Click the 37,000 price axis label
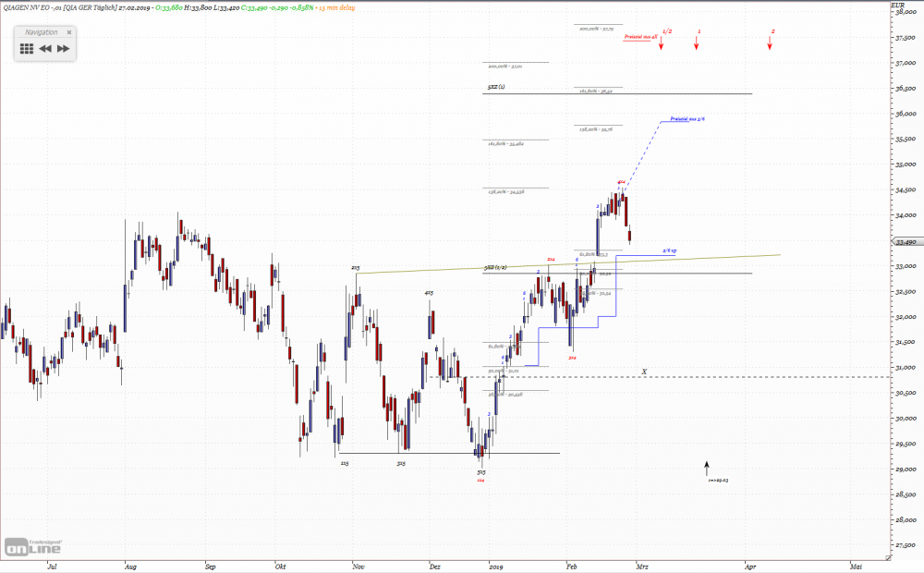Screen dimensions: 924x573 click(906, 63)
